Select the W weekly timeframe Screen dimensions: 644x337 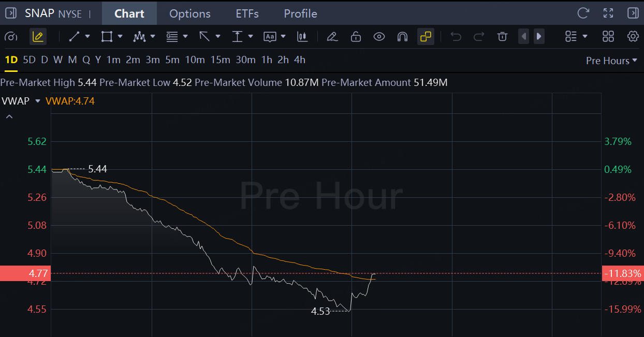pyautogui.click(x=58, y=60)
